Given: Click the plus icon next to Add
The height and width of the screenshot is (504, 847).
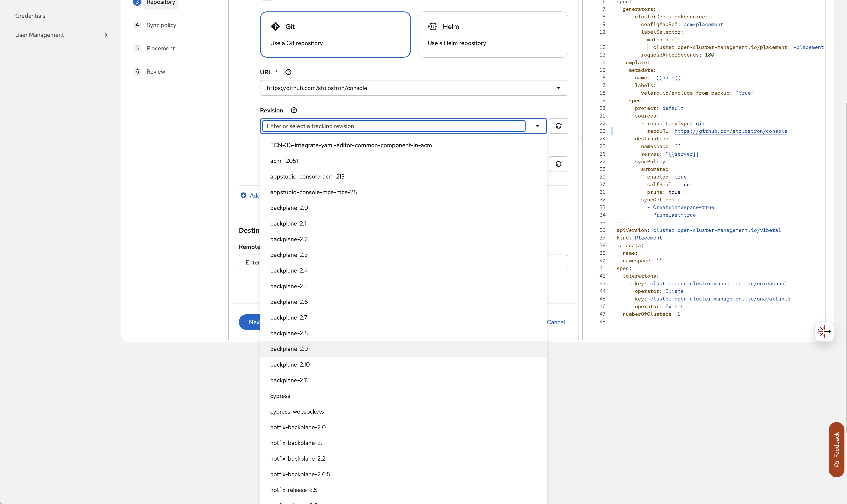Looking at the screenshot, I should pos(244,195).
